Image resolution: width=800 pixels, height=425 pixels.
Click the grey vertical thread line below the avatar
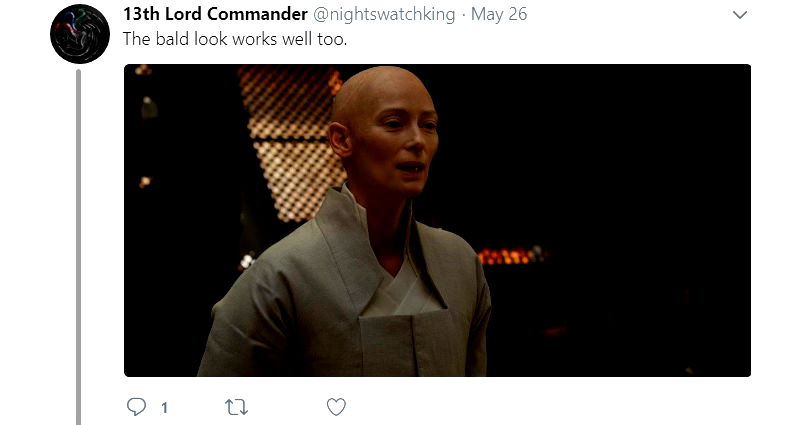(x=79, y=247)
